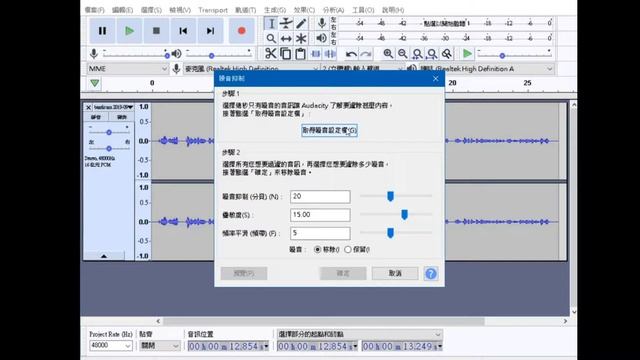Fit entire project in window
Screen dimensions: 640x360
pyautogui.click(x=432, y=53)
